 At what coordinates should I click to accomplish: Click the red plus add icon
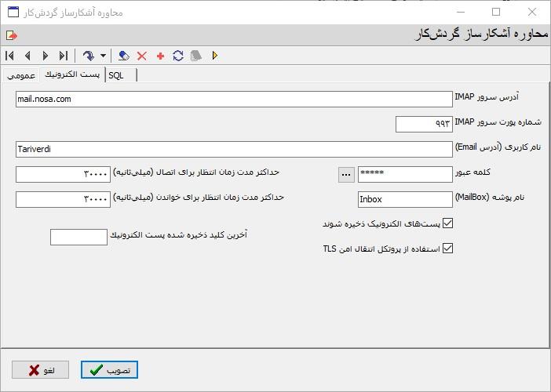pyautogui.click(x=160, y=56)
